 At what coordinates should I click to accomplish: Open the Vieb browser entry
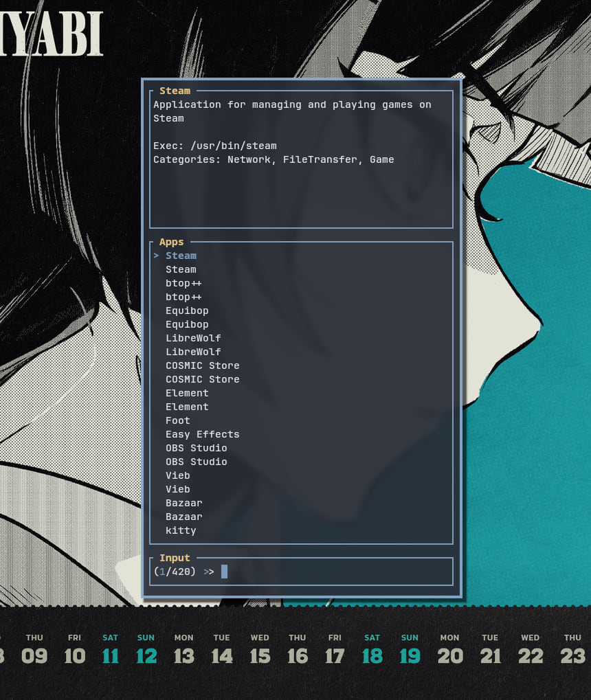point(177,475)
